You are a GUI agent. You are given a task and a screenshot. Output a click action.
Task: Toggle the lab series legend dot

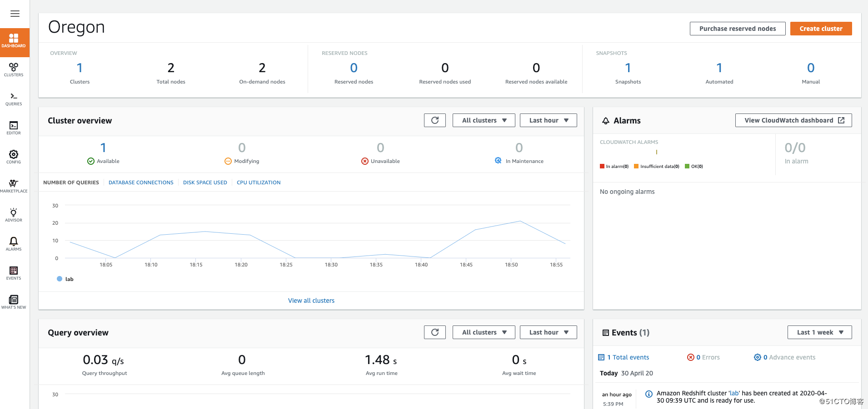point(60,279)
